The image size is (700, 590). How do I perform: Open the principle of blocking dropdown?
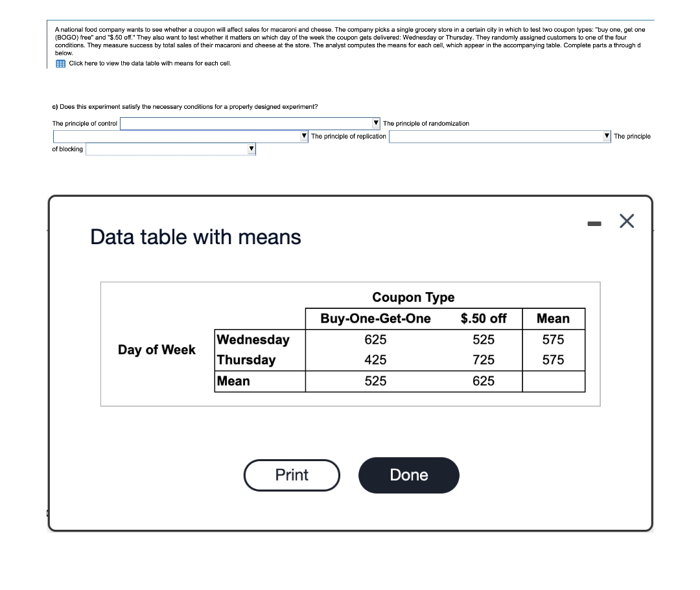(x=170, y=149)
